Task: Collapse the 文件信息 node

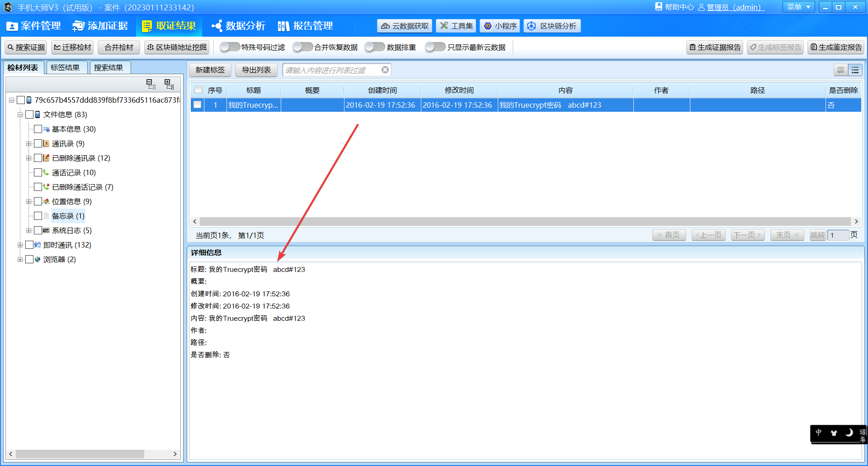Action: pos(20,114)
